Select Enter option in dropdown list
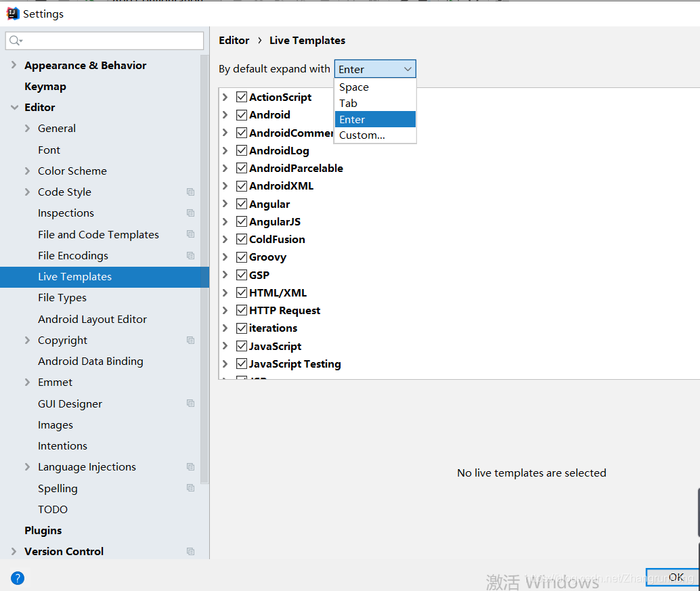The height and width of the screenshot is (591, 700). pyautogui.click(x=375, y=119)
